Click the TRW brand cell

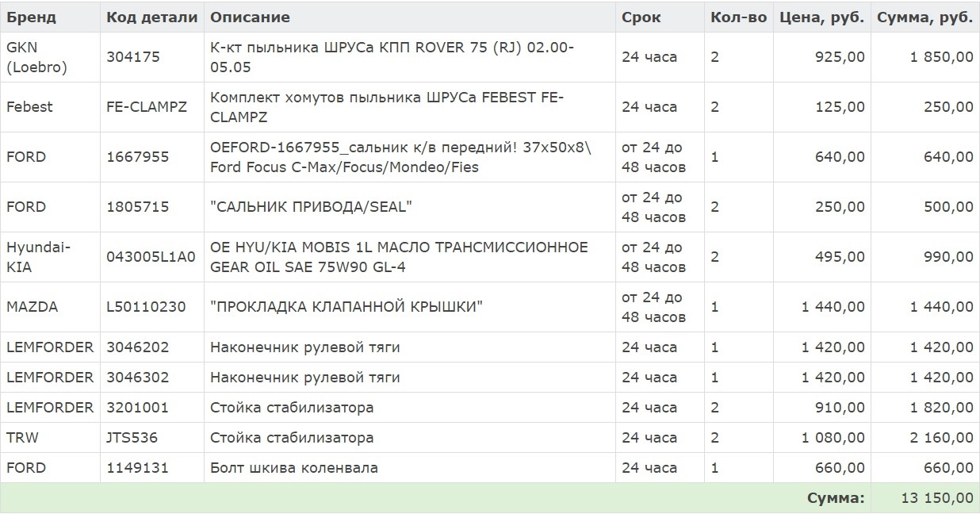click(x=22, y=438)
